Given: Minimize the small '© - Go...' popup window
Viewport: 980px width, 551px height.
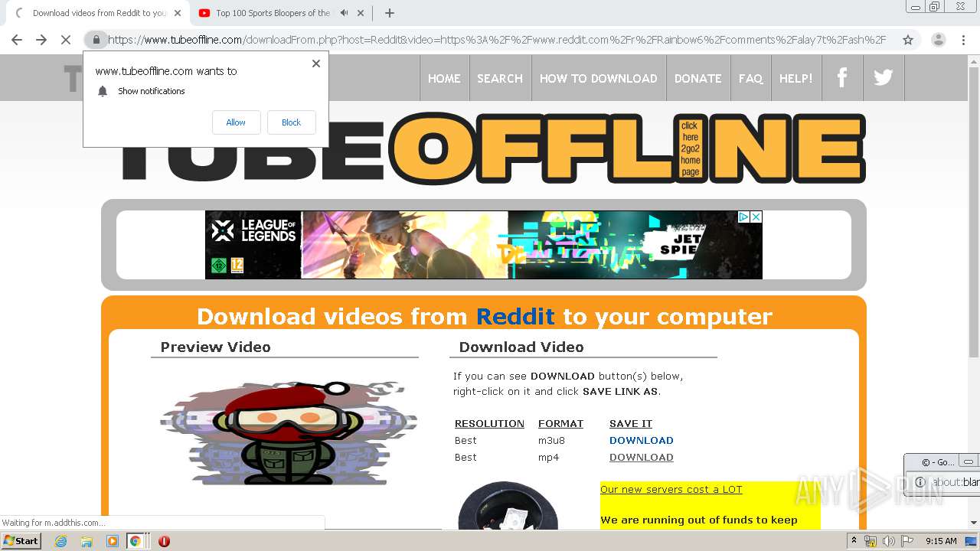Looking at the screenshot, I should pos(969,462).
